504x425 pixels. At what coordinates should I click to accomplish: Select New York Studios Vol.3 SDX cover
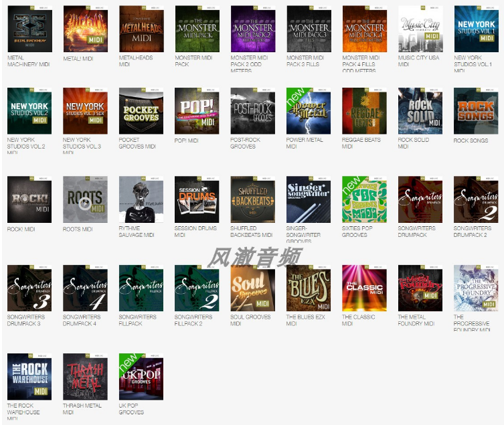pyautogui.click(x=85, y=111)
